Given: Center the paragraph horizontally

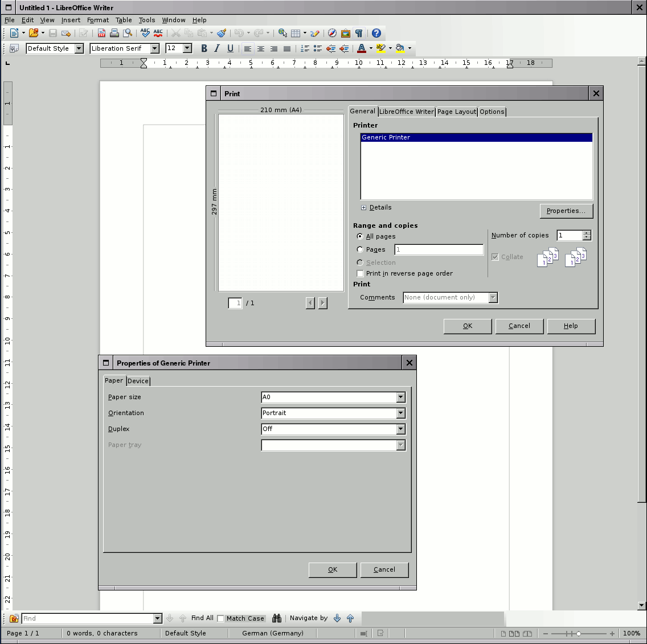Looking at the screenshot, I should tap(261, 48).
